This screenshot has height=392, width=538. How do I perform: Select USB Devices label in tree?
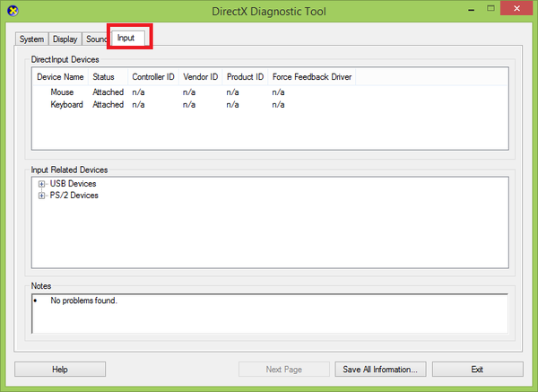point(73,184)
